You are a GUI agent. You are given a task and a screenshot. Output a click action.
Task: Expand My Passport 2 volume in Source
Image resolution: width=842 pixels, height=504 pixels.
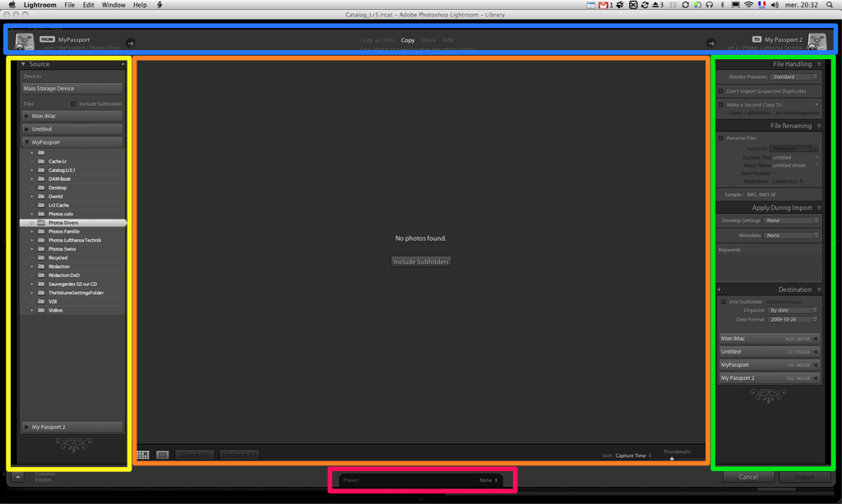click(x=27, y=428)
